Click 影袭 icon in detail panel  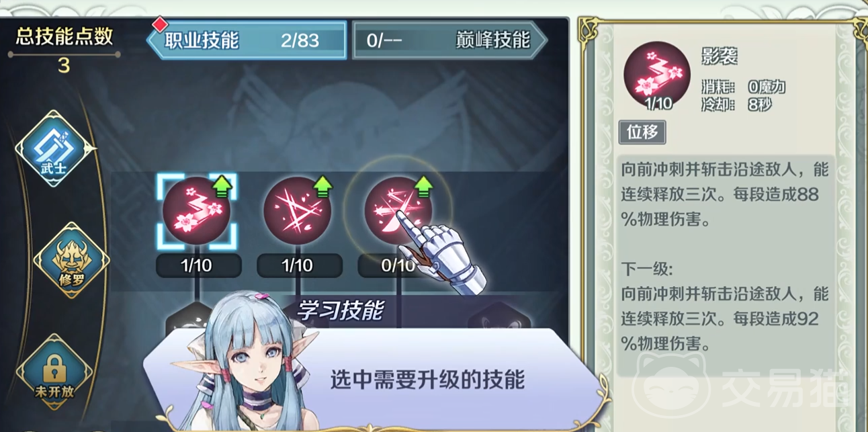click(657, 74)
